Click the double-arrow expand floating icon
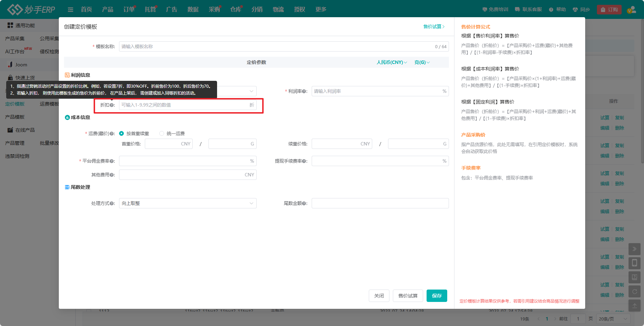 [x=635, y=249]
